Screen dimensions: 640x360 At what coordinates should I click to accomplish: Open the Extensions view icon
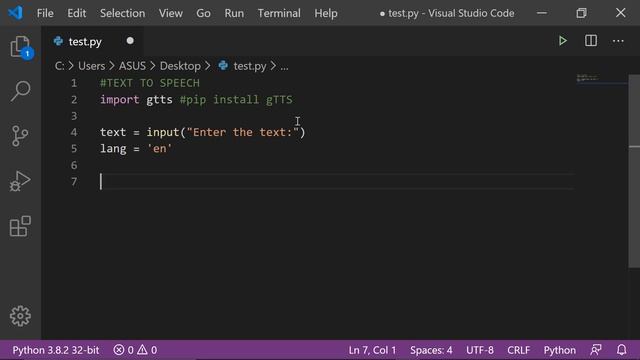(x=20, y=226)
